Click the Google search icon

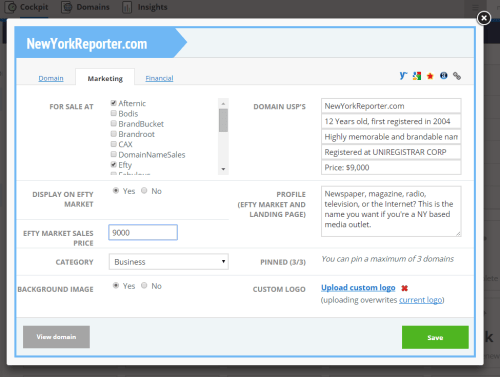(417, 76)
